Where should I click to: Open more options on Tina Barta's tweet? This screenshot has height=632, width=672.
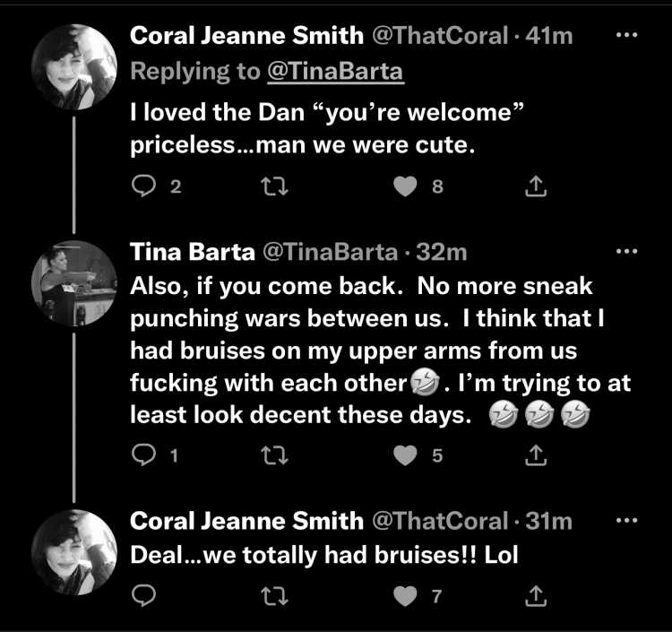tap(626, 251)
